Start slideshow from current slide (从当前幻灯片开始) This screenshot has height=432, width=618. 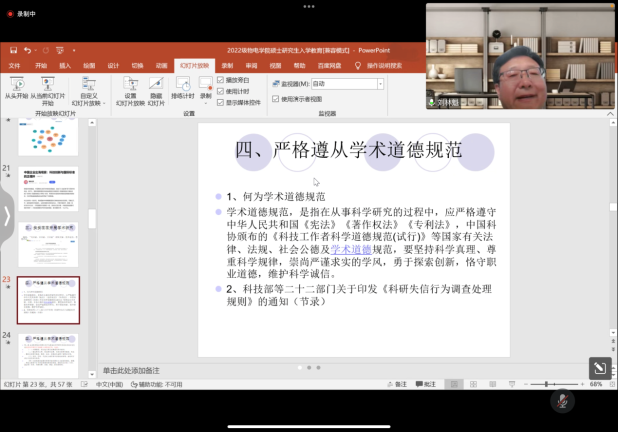tap(47, 88)
